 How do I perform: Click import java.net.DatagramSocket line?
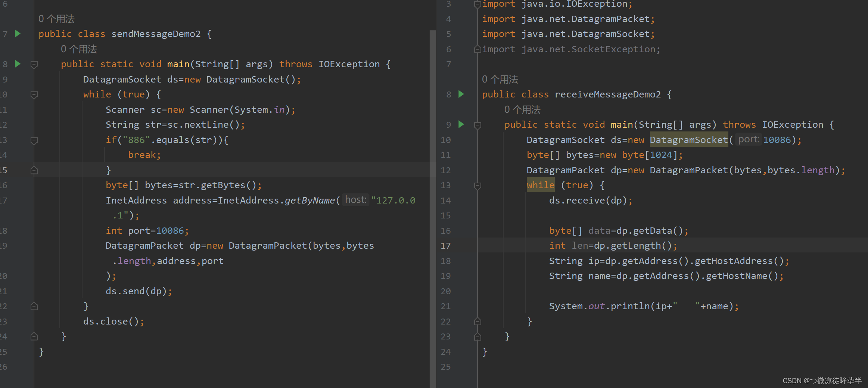coord(568,34)
